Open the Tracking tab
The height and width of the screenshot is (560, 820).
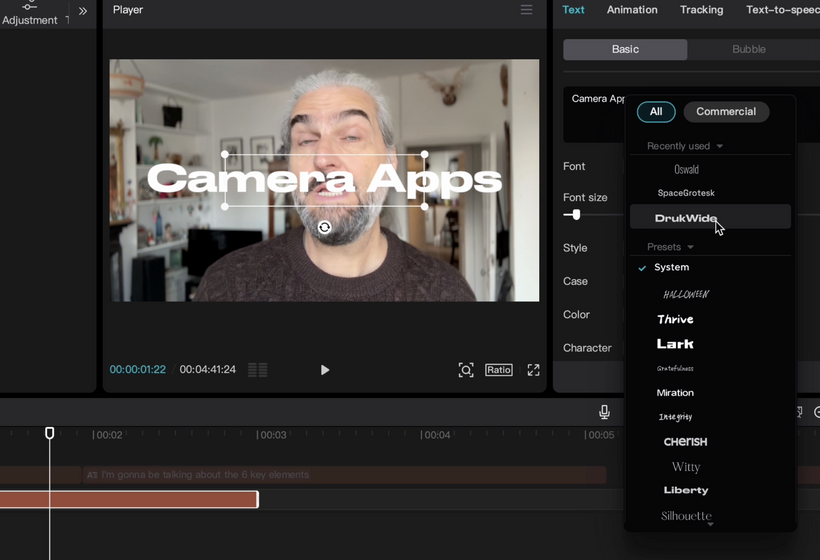coord(701,10)
